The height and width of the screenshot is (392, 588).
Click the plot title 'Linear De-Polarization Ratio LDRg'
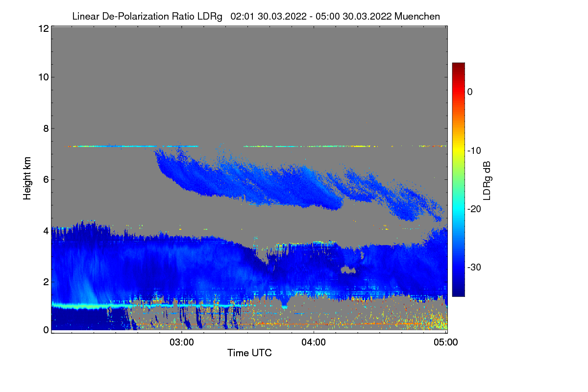[148, 16]
